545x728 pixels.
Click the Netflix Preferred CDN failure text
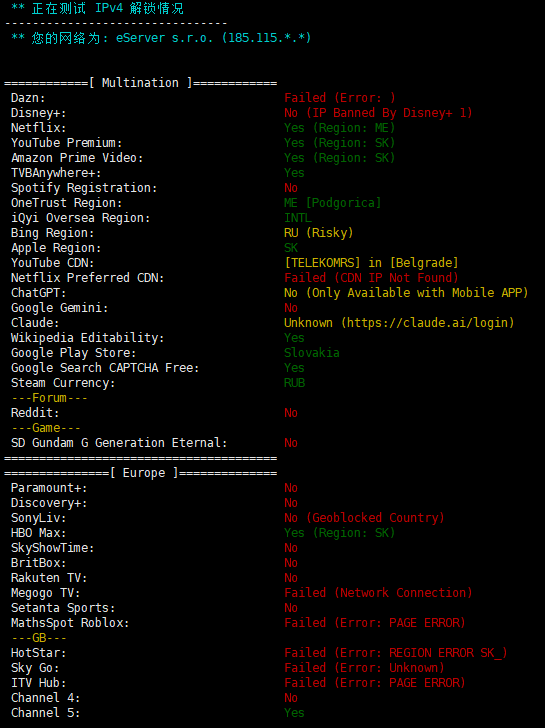coord(371,278)
